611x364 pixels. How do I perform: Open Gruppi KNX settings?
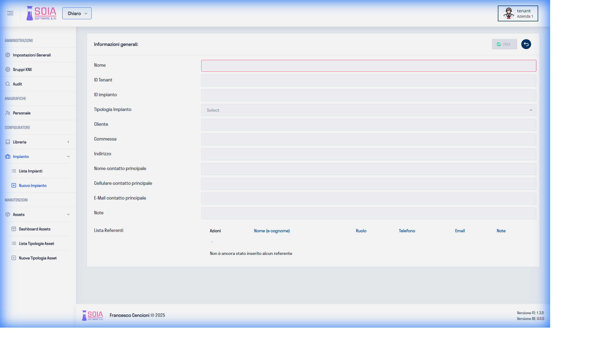click(x=22, y=70)
